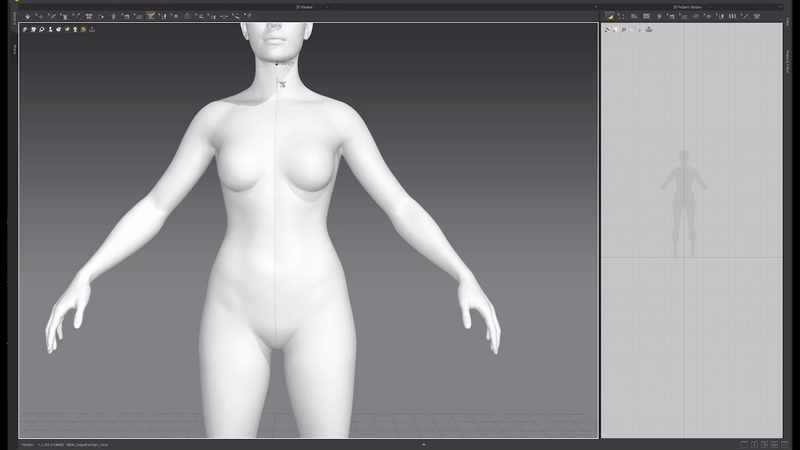Select the highlighted Transform Pattern tool in 2D toolbar
Screen dimensions: 800x450
pyautogui.click(x=610, y=16)
